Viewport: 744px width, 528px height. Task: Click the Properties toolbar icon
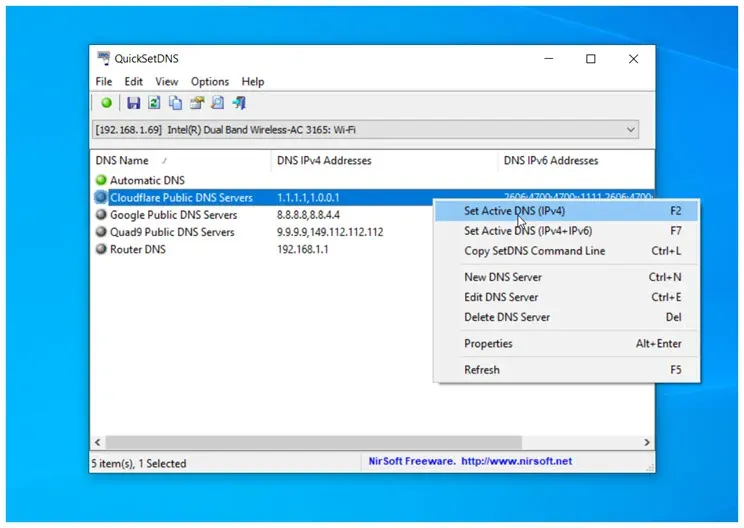(x=197, y=103)
